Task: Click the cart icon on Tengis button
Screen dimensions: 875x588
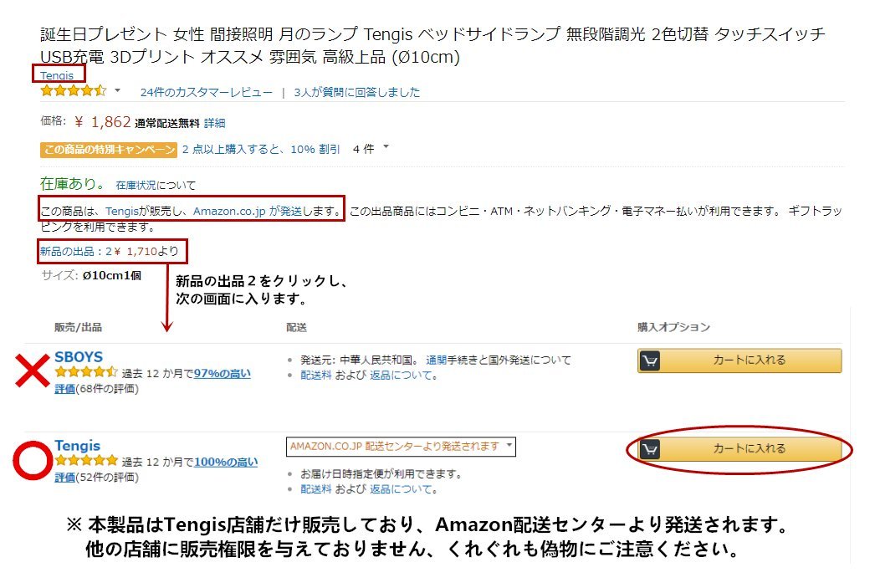Action: click(x=650, y=449)
